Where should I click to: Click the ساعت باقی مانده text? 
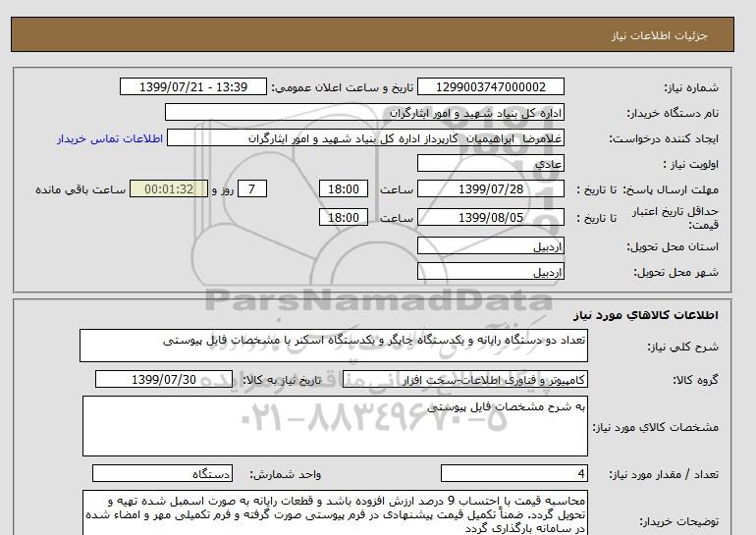click(x=81, y=189)
